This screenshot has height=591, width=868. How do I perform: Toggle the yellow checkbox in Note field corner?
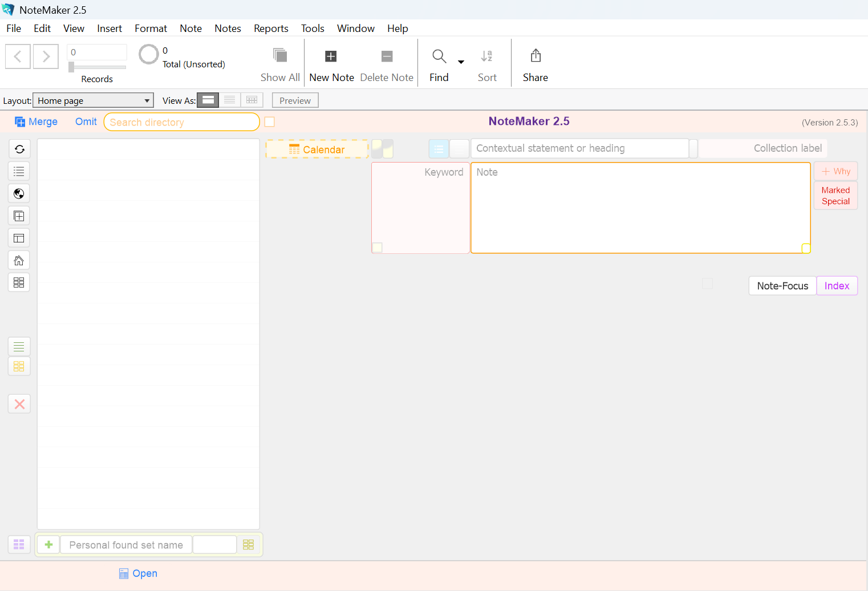(806, 248)
